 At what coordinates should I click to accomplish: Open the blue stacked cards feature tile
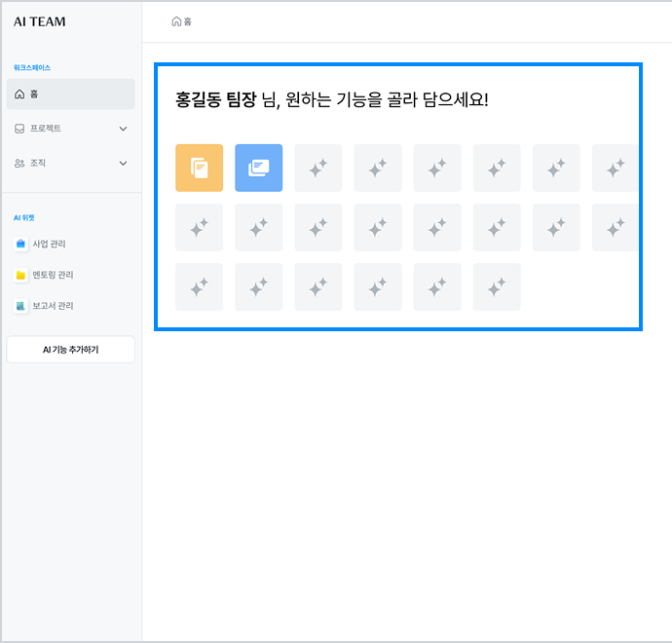coord(258,168)
